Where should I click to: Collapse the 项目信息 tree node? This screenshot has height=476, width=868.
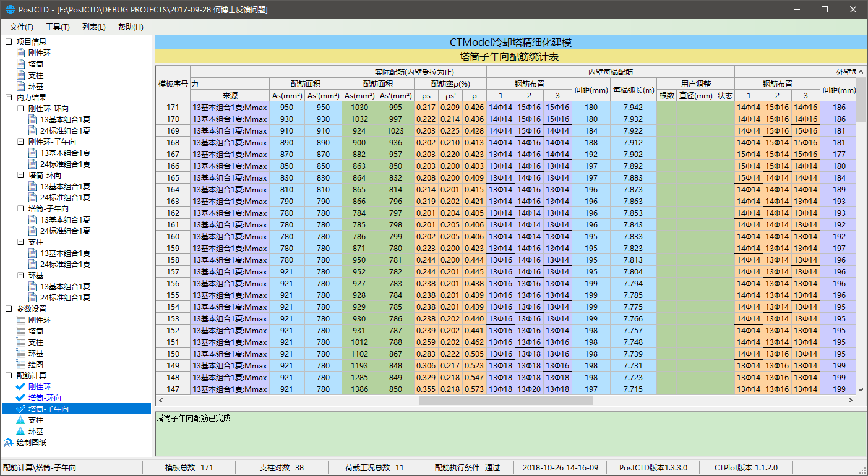pos(9,42)
